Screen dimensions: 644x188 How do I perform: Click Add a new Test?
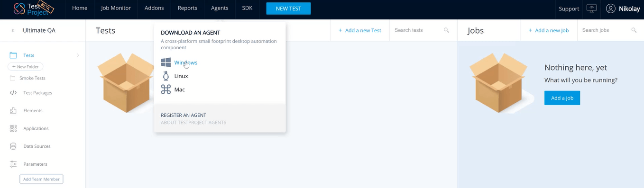point(360,30)
